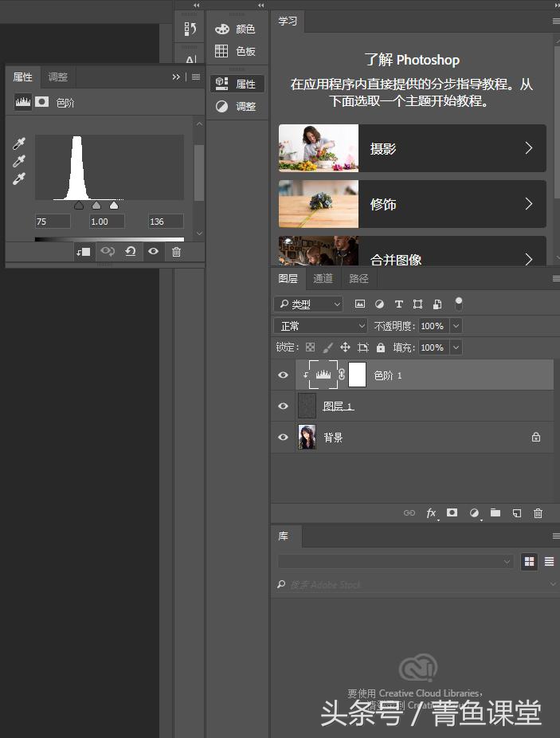
Task: Open the 修饰 tutorial topic
Action: (x=412, y=204)
